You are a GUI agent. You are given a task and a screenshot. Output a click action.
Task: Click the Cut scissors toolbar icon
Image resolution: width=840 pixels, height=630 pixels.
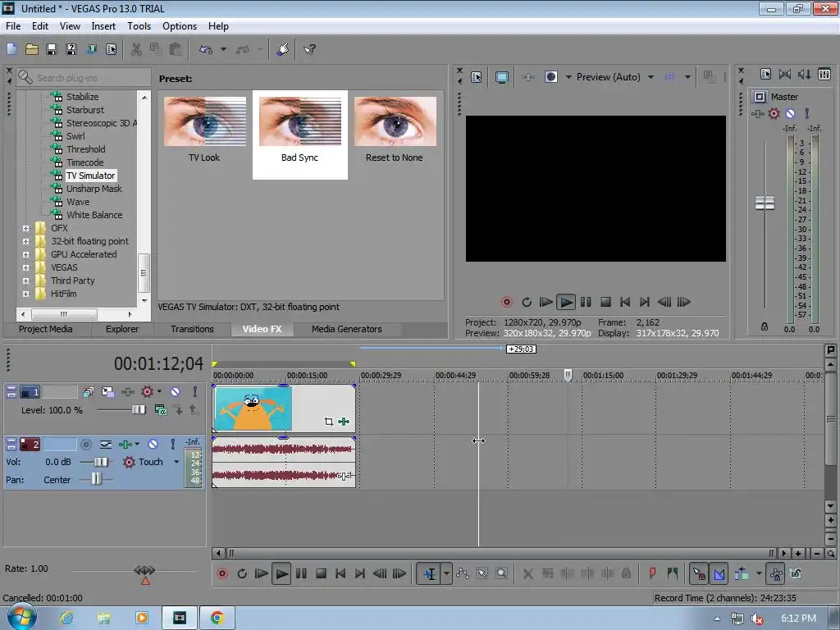(x=136, y=49)
